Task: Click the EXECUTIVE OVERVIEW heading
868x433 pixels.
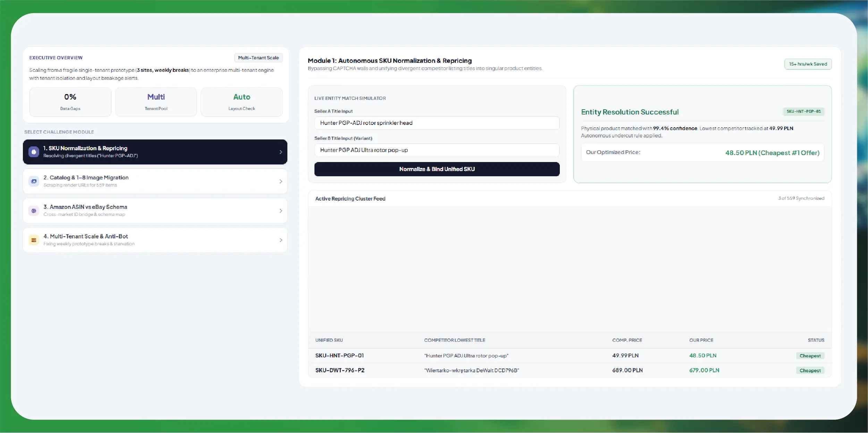Action: click(x=56, y=58)
